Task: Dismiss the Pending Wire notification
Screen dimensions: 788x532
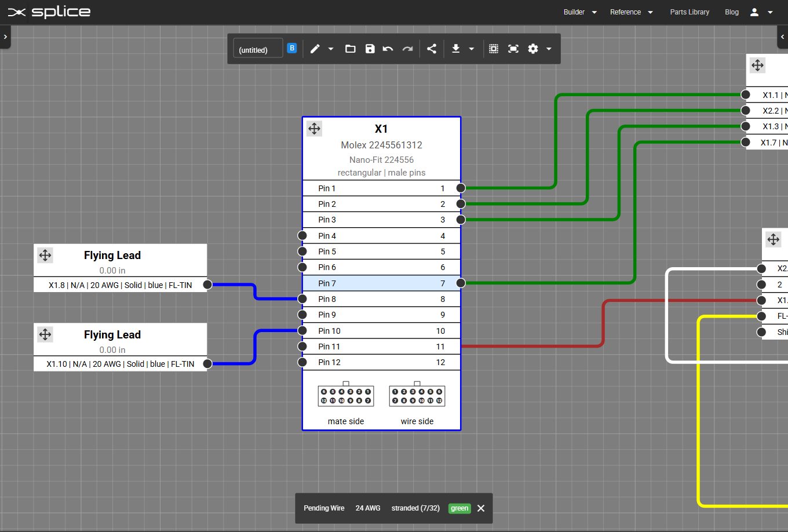Action: (480, 508)
